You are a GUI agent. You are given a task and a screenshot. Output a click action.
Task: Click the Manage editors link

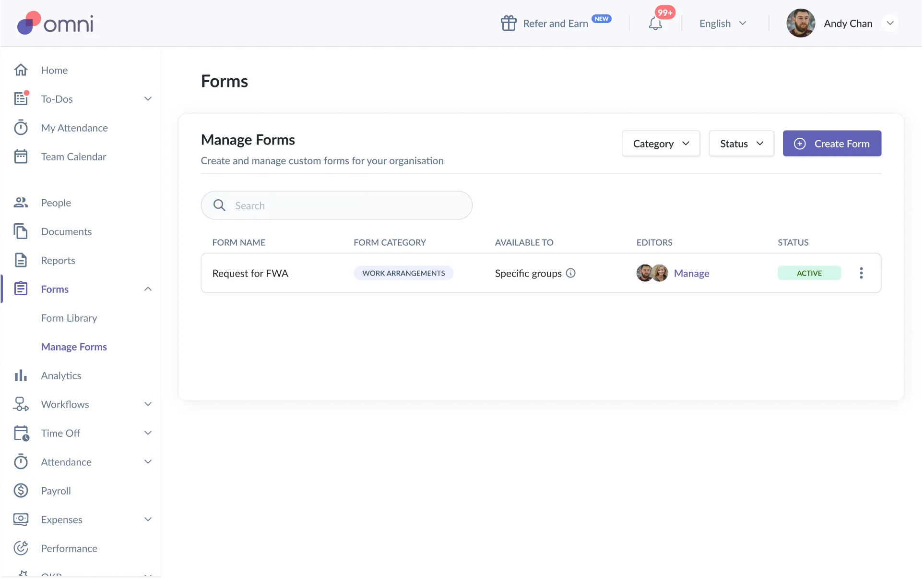691,273
